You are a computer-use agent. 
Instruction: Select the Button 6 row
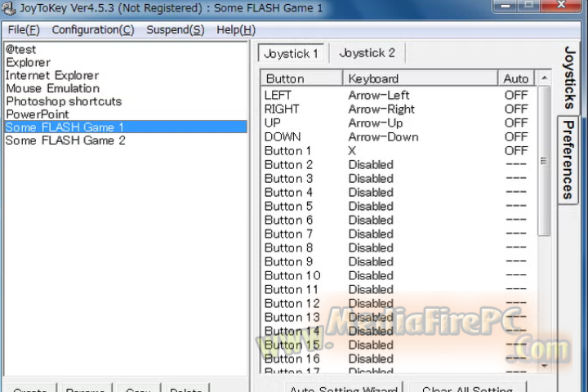coord(399,220)
